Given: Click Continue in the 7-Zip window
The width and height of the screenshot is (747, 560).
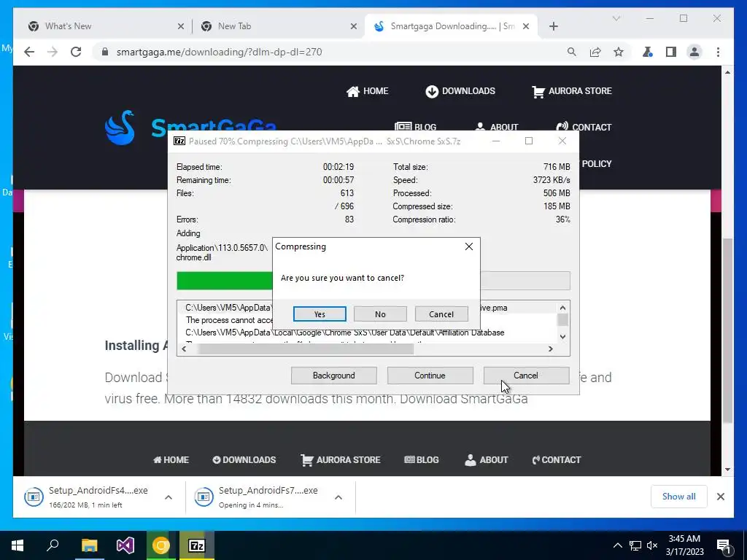Looking at the screenshot, I should (430, 376).
